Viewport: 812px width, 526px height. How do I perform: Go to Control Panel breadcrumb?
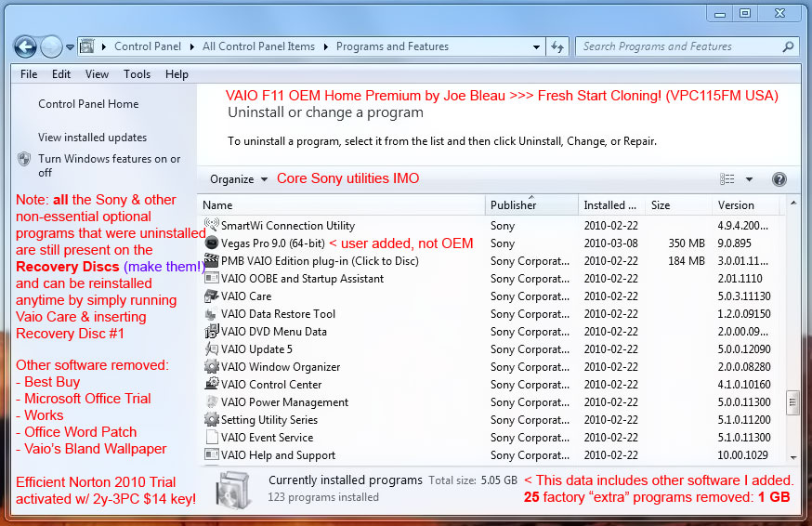[148, 46]
